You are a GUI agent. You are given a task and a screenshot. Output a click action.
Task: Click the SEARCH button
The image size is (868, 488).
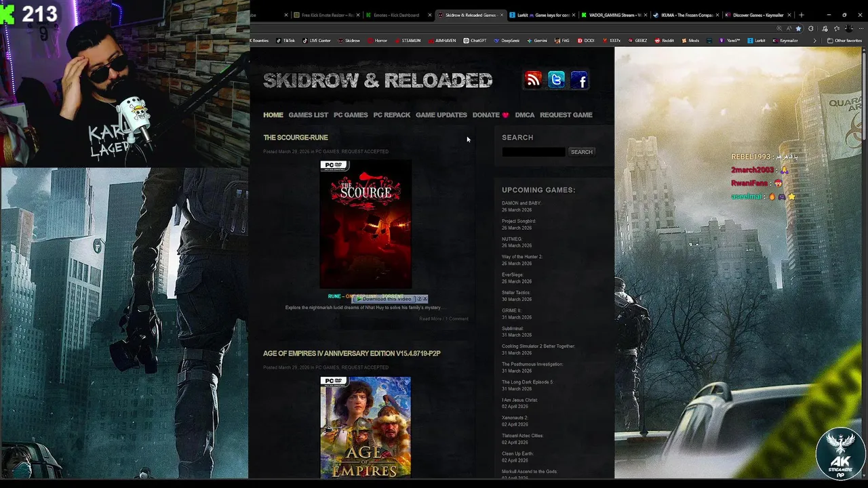[581, 152]
